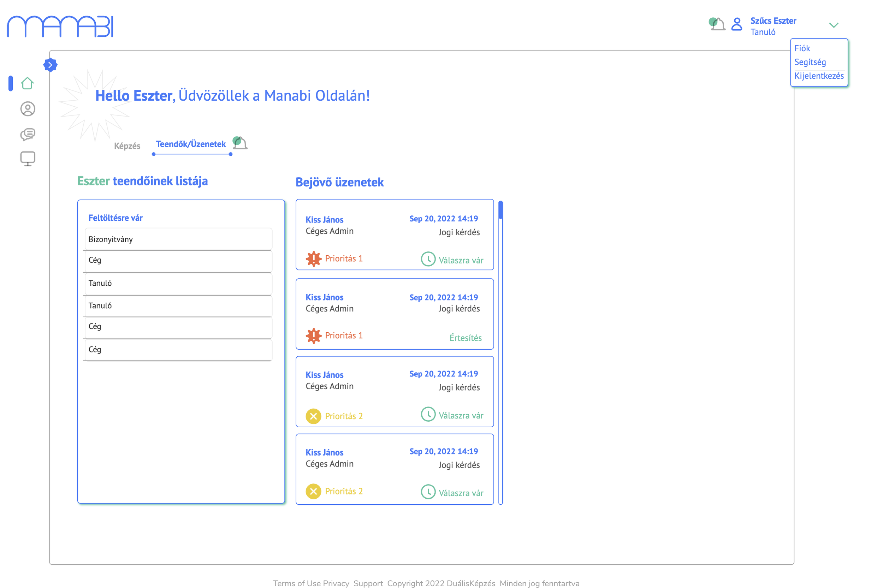883x588 pixels.
Task: Switch to the Képzés tab
Action: (127, 146)
